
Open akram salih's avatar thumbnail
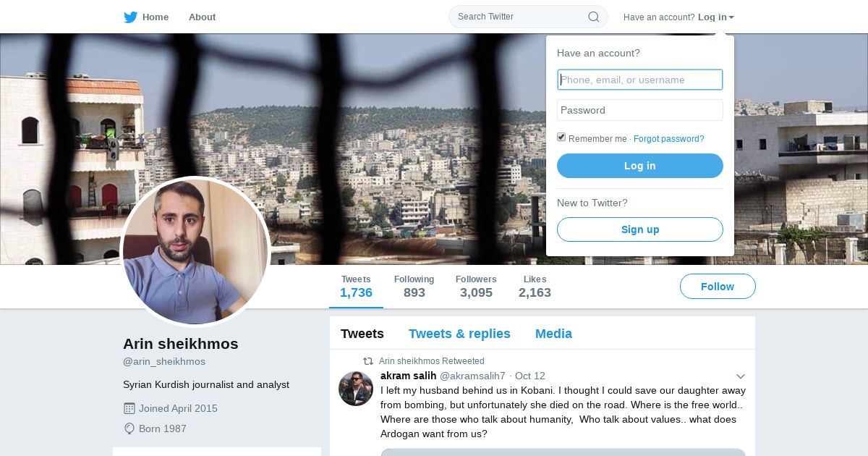click(356, 389)
